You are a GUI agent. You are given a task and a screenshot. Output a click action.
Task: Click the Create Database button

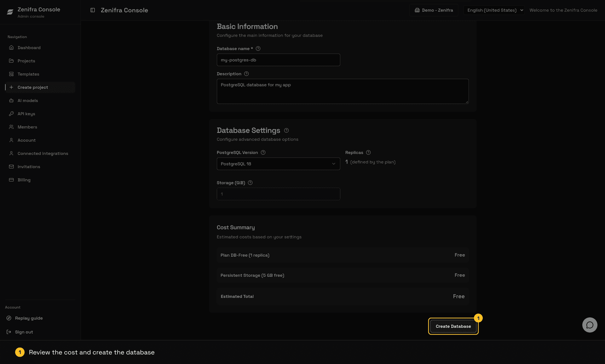(x=453, y=326)
